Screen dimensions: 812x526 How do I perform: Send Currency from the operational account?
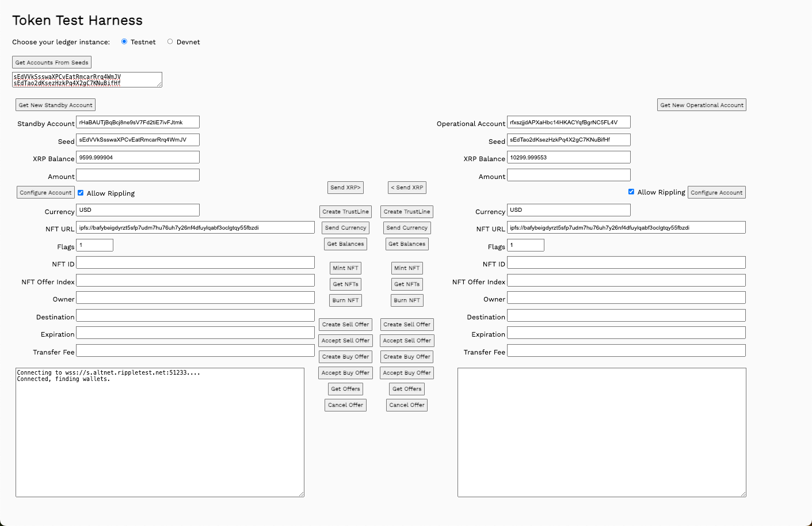406,227
